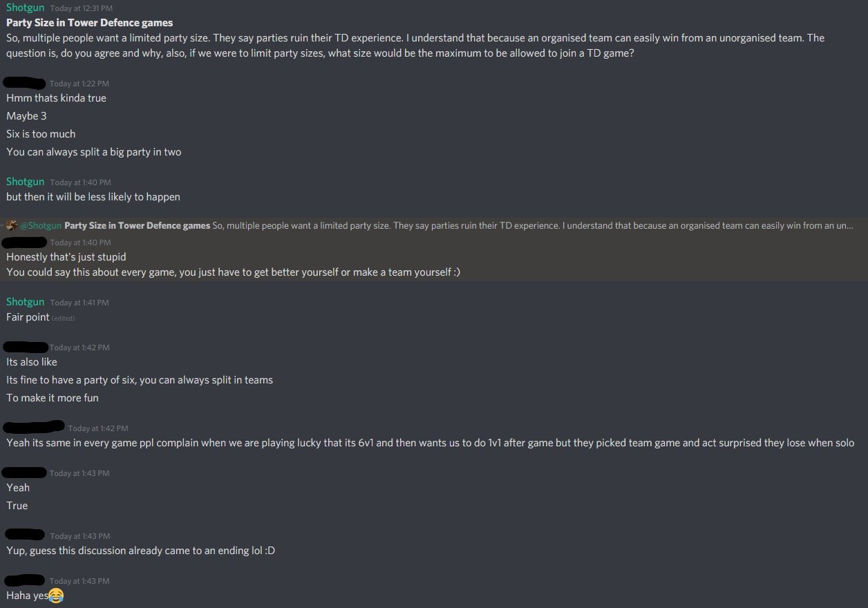Click the redacted username above 'Haha yes'
The image size is (868, 608).
(x=25, y=580)
